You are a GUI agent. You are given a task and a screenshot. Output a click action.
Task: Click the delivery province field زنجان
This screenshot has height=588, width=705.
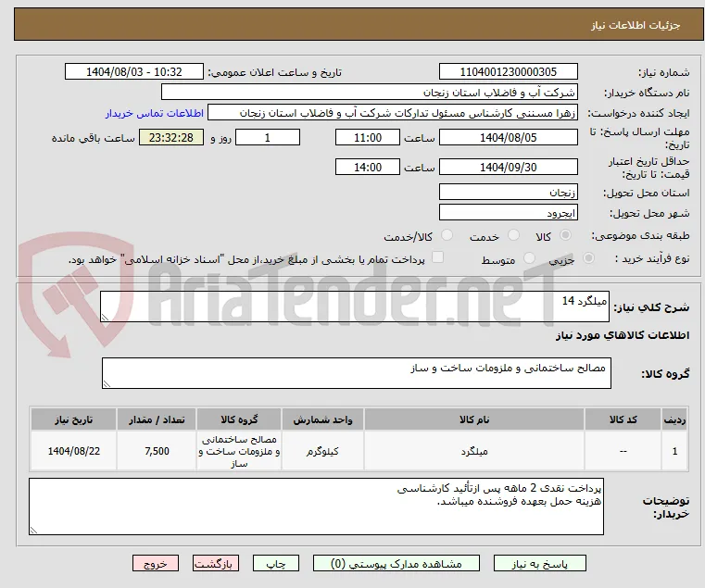click(508, 193)
